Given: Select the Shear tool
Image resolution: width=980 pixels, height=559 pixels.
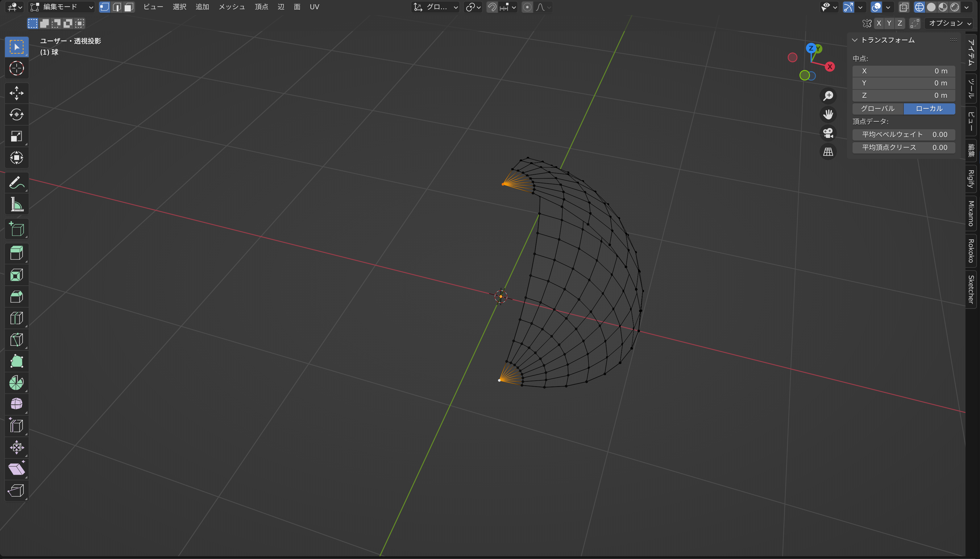Looking at the screenshot, I should click(17, 469).
